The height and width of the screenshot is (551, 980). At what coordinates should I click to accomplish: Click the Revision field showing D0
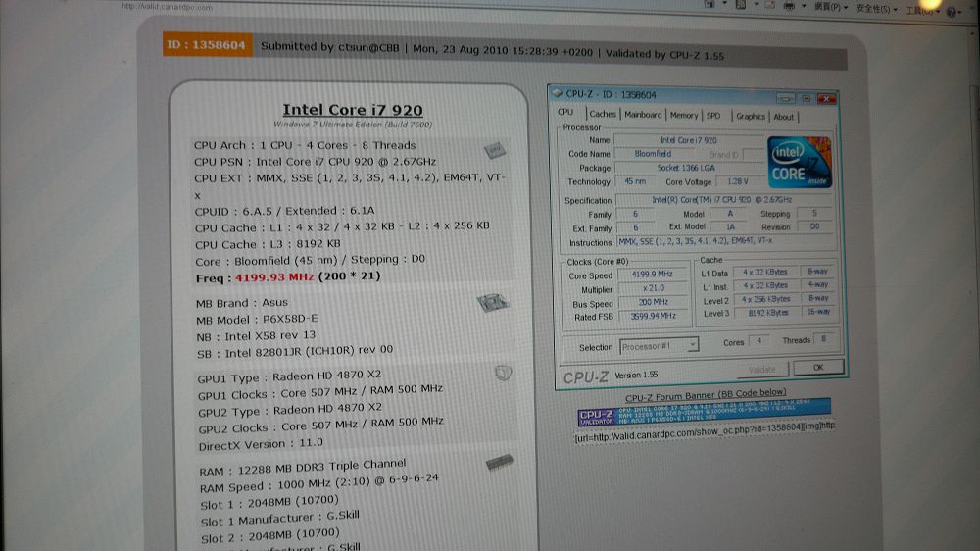[x=815, y=227]
